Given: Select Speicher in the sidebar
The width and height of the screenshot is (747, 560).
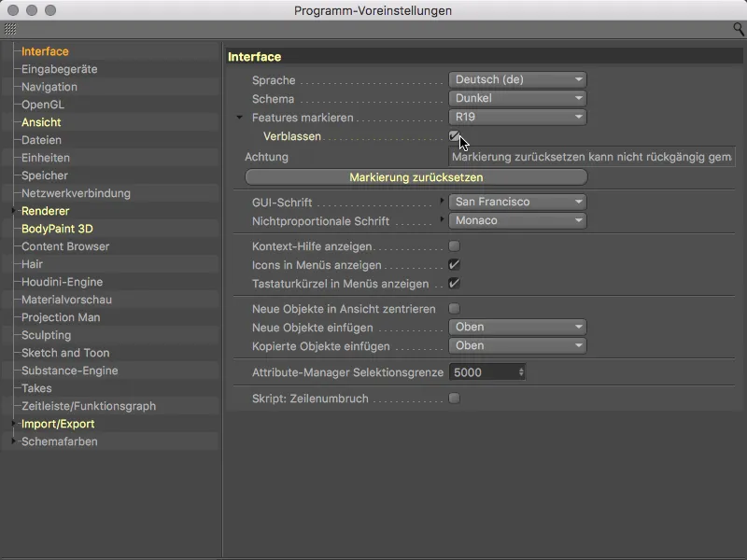Looking at the screenshot, I should [45, 175].
